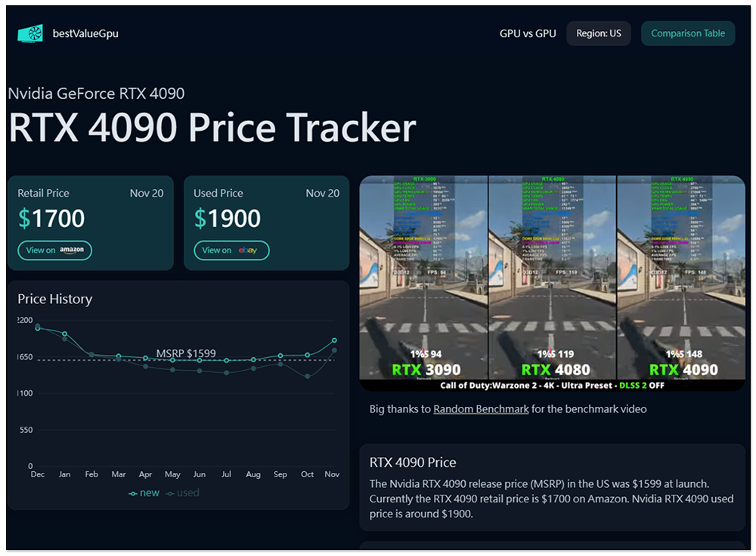756x556 pixels.
Task: Click the View on eBay button
Action: [x=231, y=250]
